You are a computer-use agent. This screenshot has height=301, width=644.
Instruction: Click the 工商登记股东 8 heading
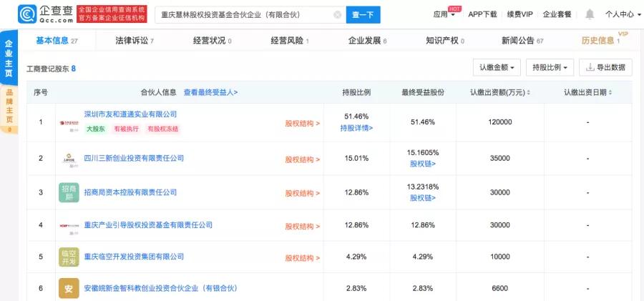[51, 69]
